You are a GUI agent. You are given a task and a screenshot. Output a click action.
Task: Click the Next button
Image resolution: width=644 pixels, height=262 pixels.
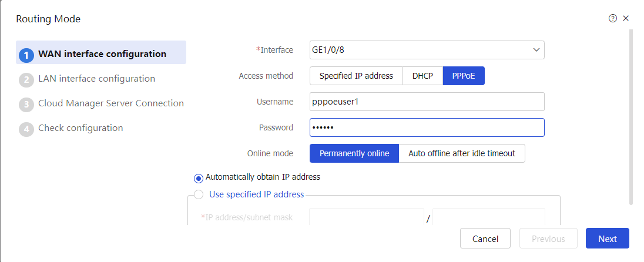607,239
